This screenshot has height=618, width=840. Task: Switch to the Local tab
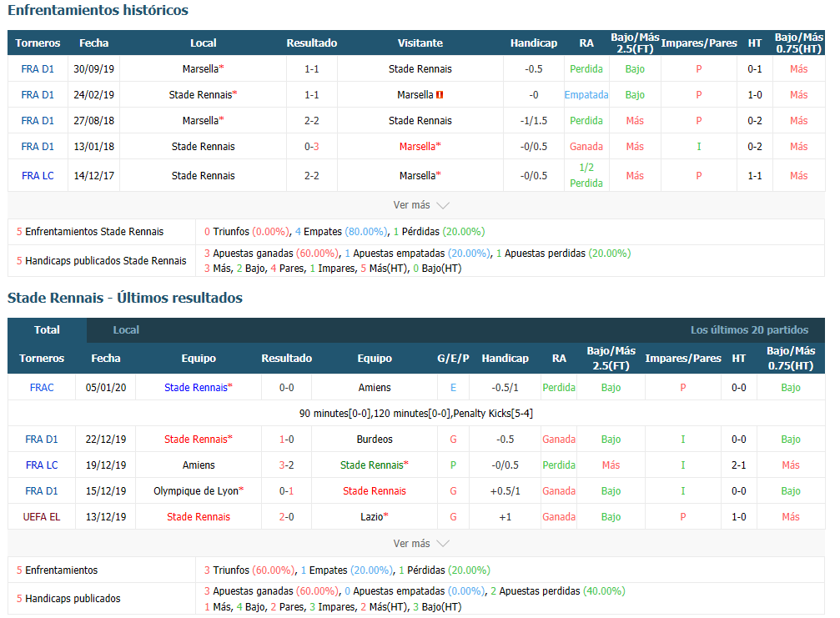[126, 330]
